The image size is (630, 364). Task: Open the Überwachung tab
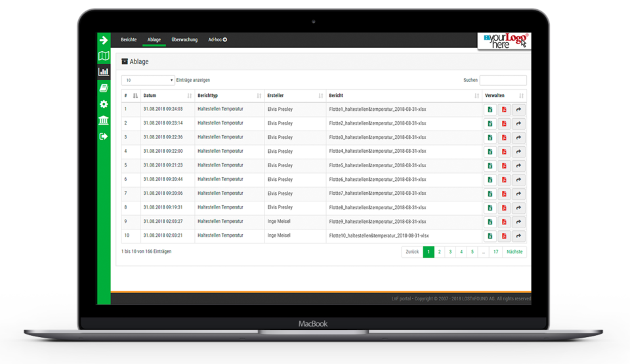(x=184, y=40)
